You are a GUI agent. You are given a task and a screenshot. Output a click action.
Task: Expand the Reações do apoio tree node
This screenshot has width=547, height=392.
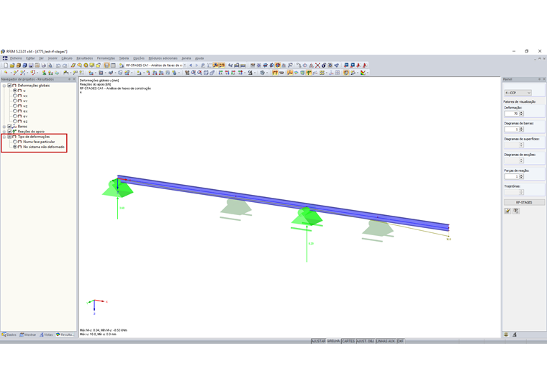click(x=4, y=132)
